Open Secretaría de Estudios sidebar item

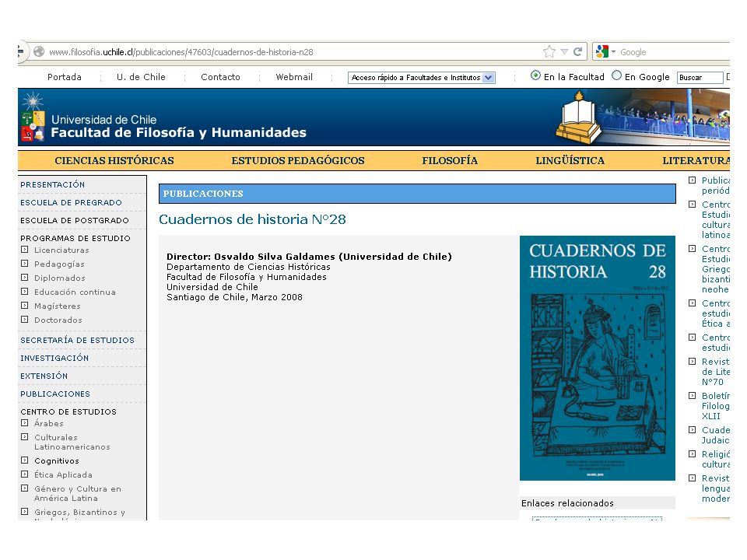click(x=77, y=340)
